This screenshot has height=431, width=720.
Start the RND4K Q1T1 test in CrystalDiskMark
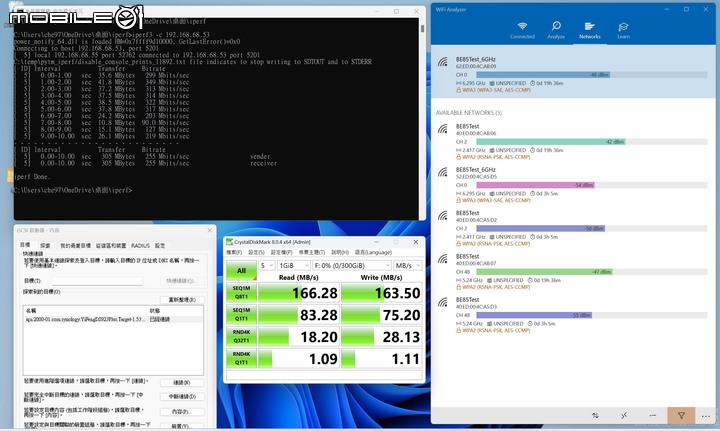242,358
